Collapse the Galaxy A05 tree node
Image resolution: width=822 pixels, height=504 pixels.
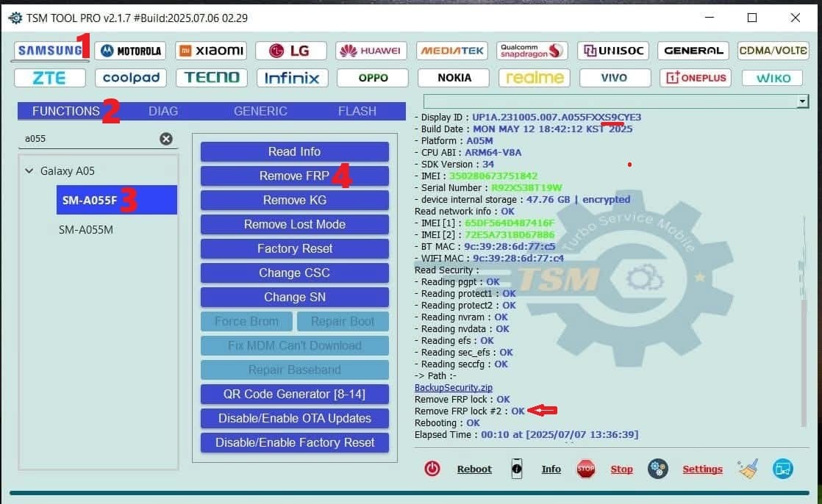(x=29, y=170)
